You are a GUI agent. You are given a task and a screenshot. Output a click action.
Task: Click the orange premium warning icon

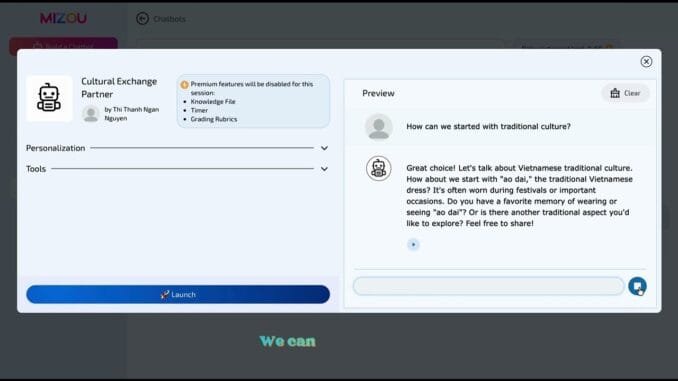(185, 85)
